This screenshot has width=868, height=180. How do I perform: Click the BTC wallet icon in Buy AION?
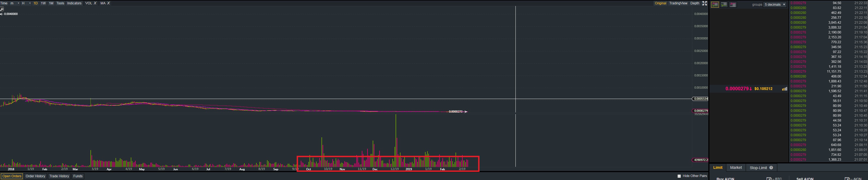coord(769,179)
